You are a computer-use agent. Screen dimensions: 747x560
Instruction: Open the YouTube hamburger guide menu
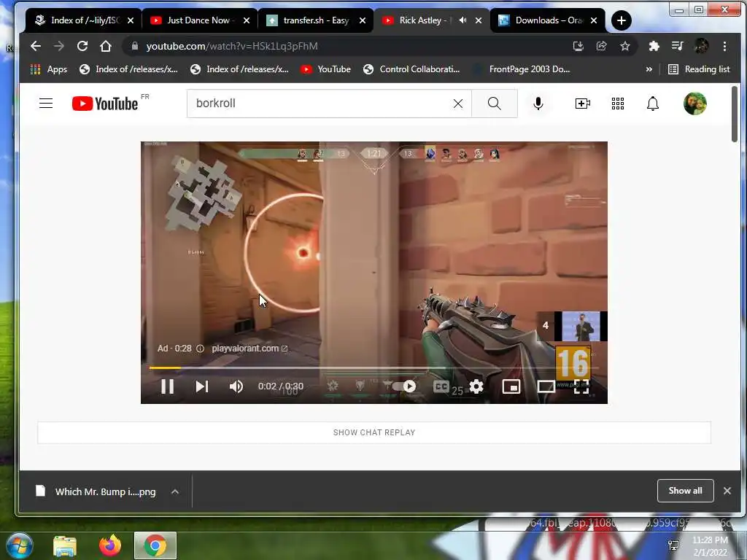[x=46, y=104]
